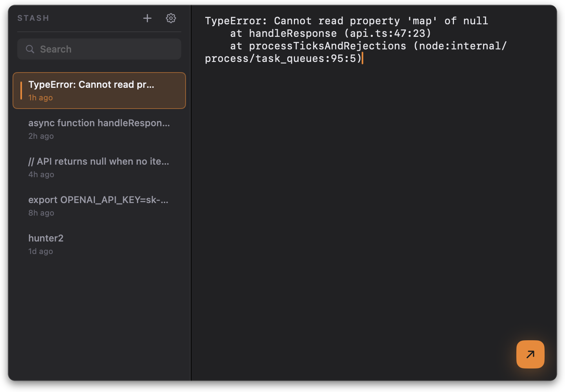Click the "1h ago" timestamp on the selected entry
This screenshot has width=565, height=392.
[x=40, y=98]
